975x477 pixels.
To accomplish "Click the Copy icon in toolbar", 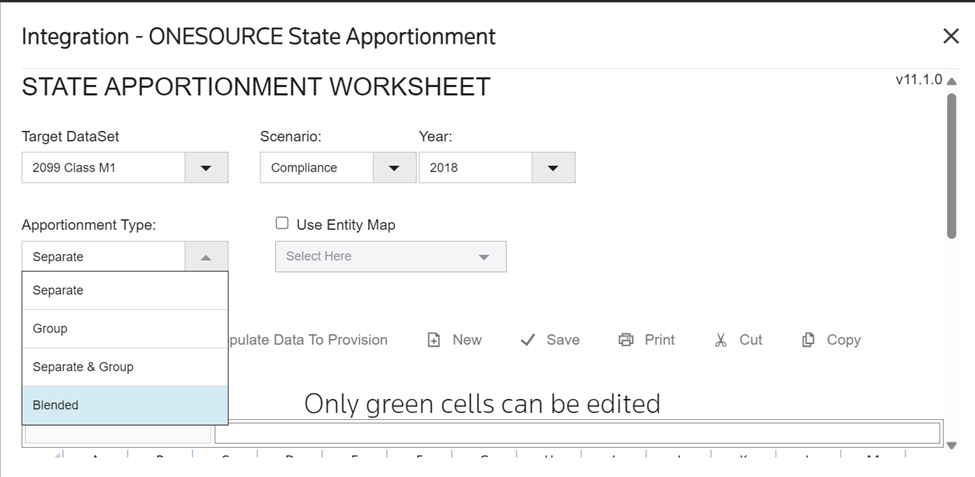I will pos(808,340).
